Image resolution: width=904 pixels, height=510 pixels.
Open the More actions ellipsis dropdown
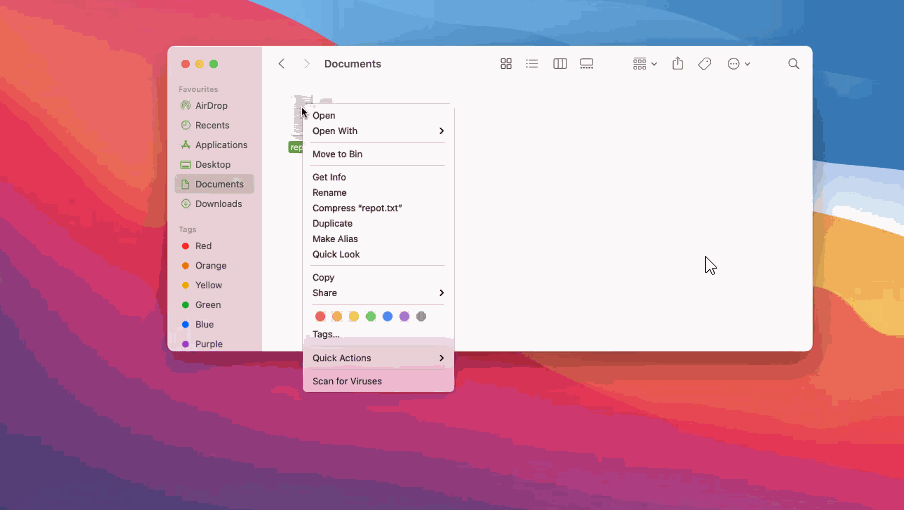739,64
